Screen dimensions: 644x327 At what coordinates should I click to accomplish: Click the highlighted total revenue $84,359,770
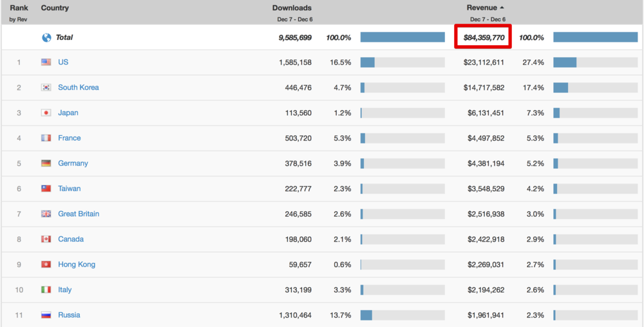click(484, 37)
